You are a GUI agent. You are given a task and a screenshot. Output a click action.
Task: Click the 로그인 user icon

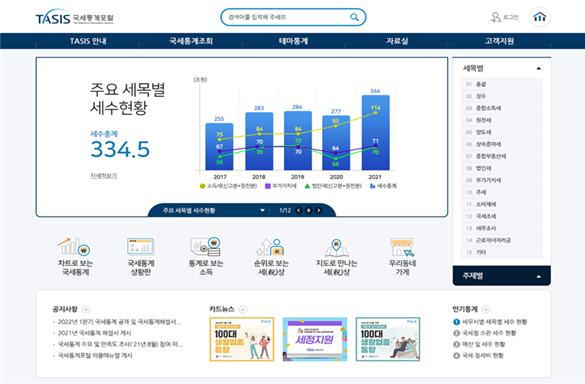[495, 17]
